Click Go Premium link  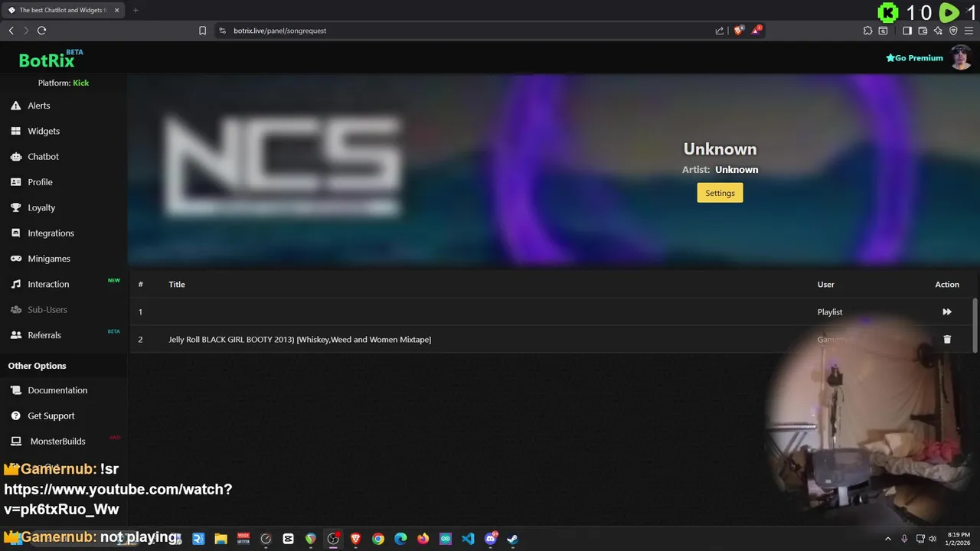pyautogui.click(x=914, y=58)
